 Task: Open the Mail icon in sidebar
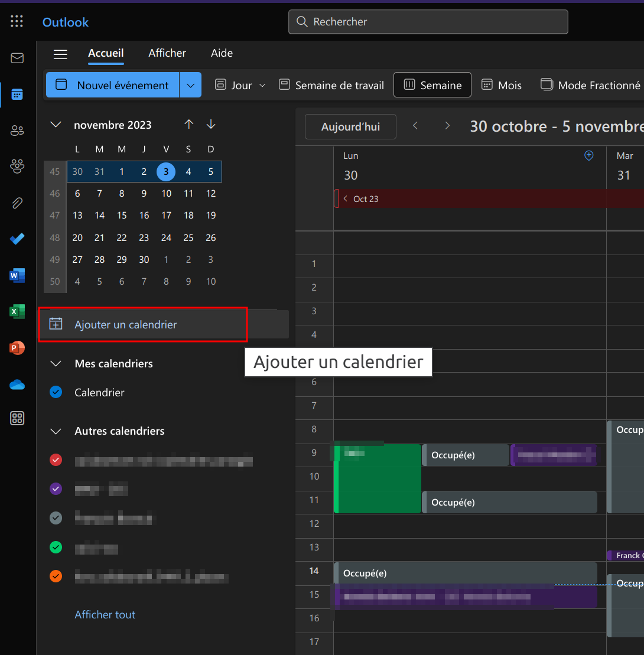click(x=17, y=58)
